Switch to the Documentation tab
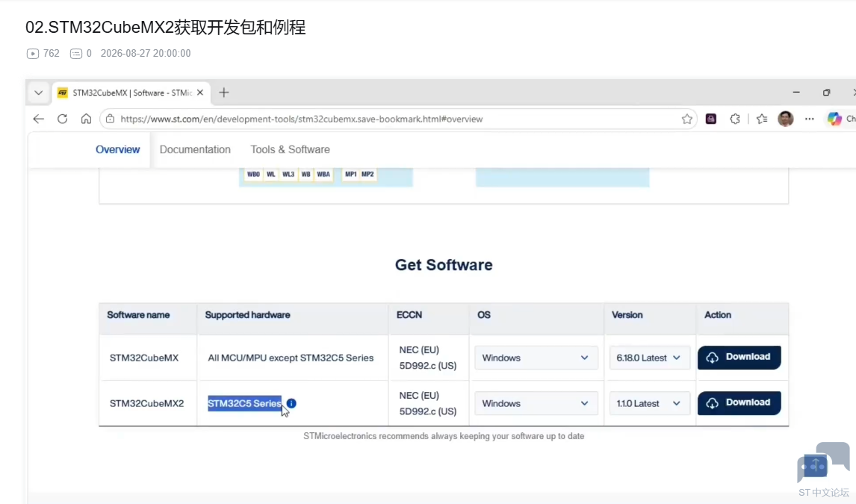 pyautogui.click(x=195, y=149)
